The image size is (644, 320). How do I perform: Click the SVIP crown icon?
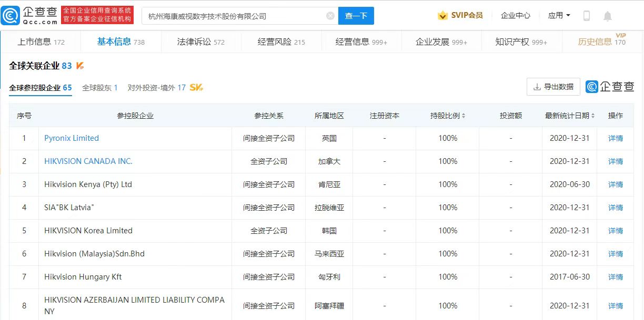tap(442, 16)
